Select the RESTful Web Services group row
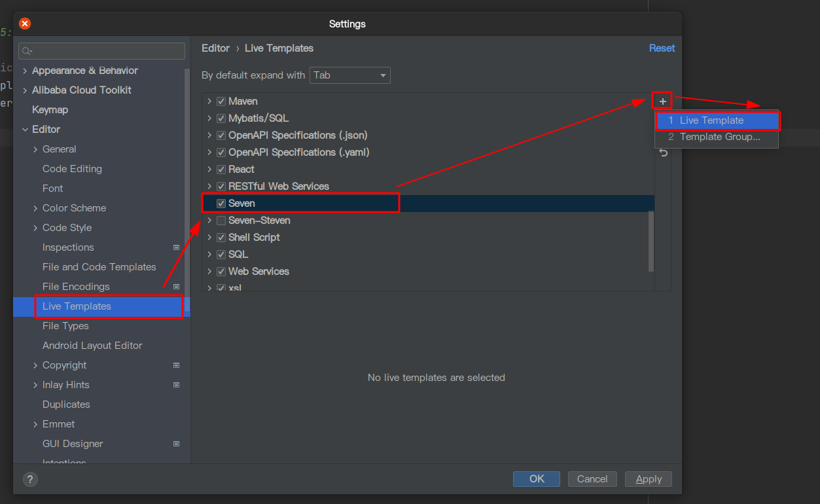The image size is (820, 504). pos(428,187)
